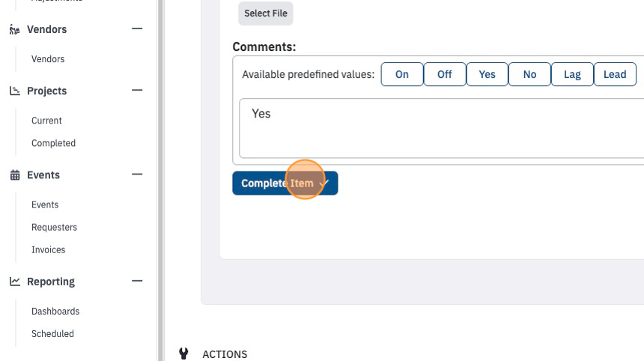
Task: Select predefined value Off
Action: point(445,74)
